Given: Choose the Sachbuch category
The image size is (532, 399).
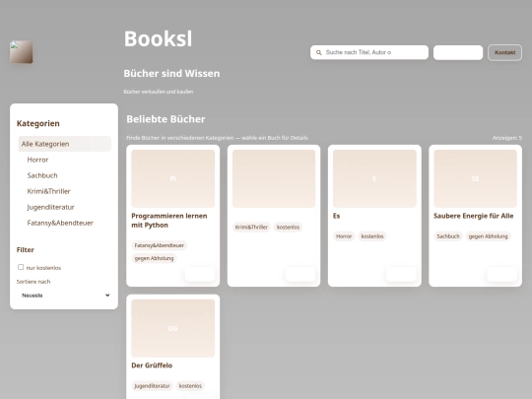Looking at the screenshot, I should (42, 175).
